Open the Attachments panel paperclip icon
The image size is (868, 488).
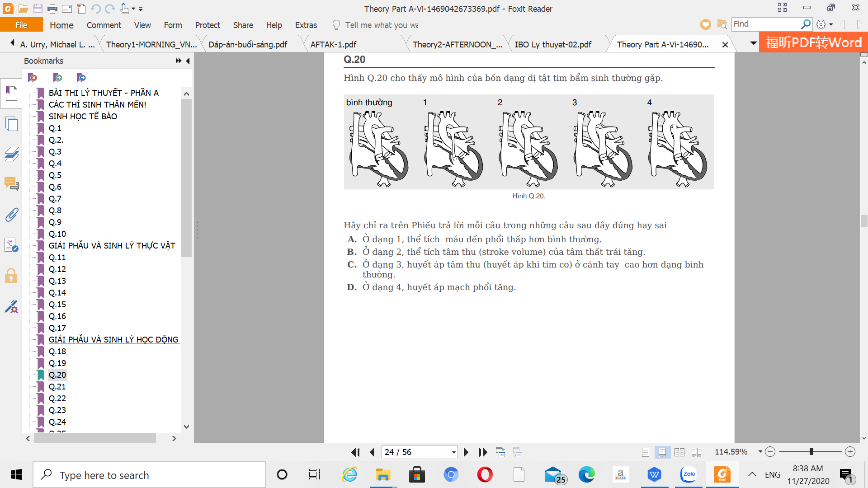point(12,215)
